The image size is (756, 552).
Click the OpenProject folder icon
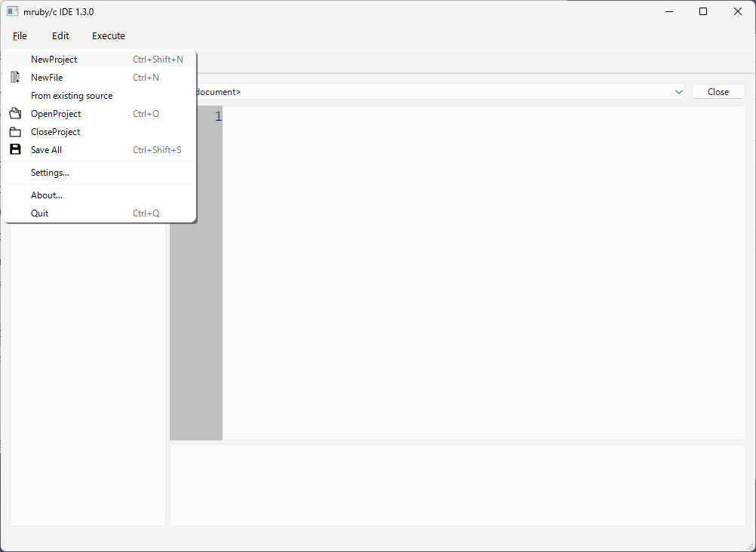pos(15,113)
